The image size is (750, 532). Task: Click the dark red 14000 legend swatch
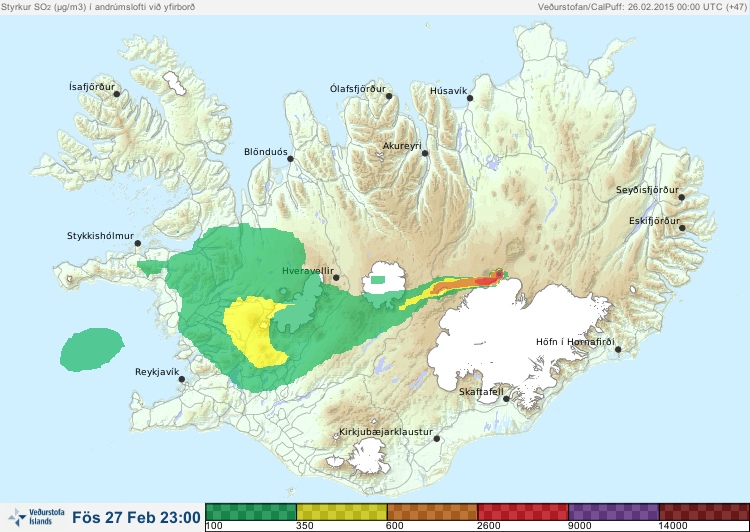point(704,512)
